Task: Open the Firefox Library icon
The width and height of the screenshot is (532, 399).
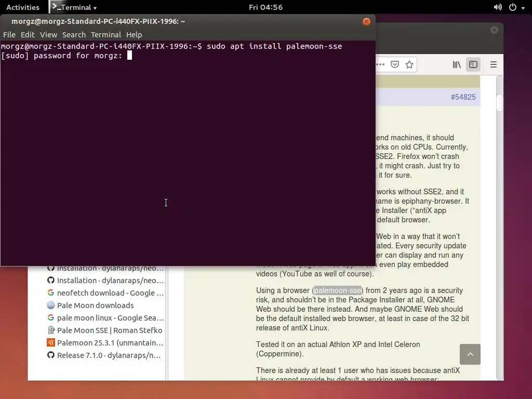Action: pyautogui.click(x=457, y=64)
